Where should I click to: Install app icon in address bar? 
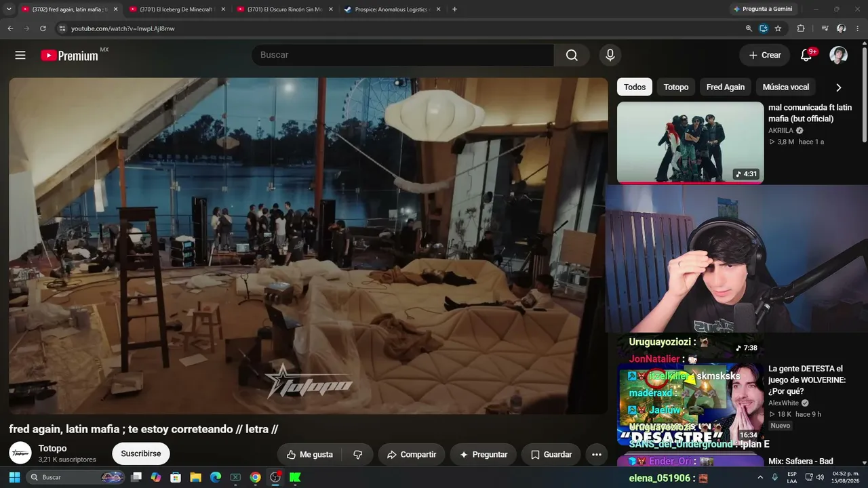click(x=764, y=28)
